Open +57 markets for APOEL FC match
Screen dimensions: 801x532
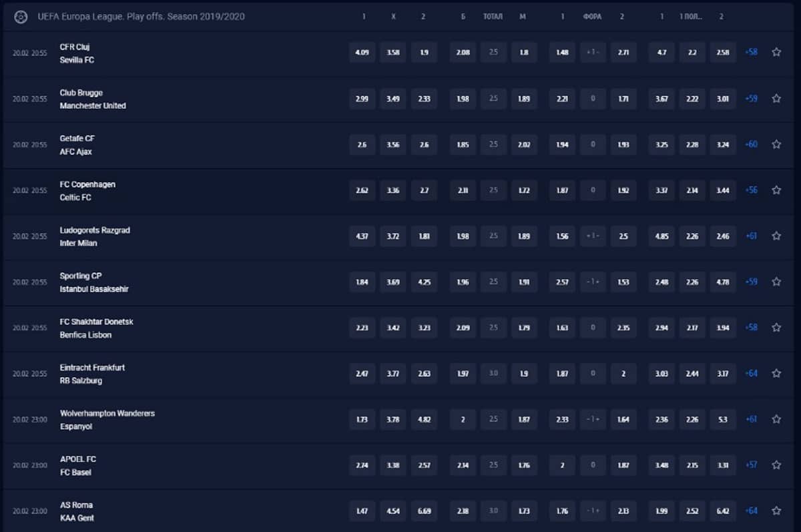coord(752,465)
